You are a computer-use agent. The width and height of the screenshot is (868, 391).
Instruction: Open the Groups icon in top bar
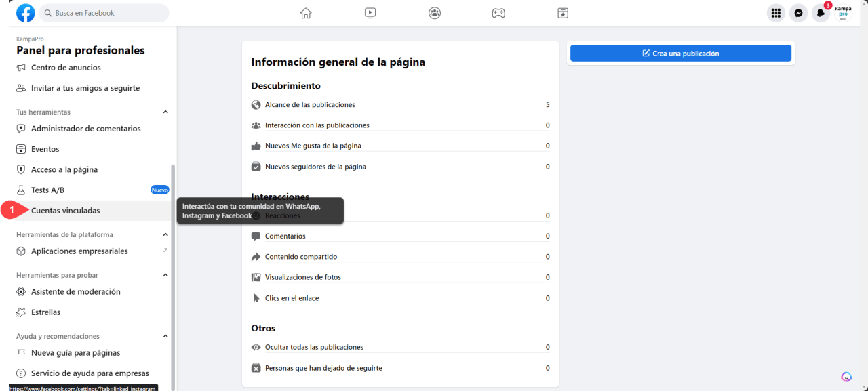434,13
